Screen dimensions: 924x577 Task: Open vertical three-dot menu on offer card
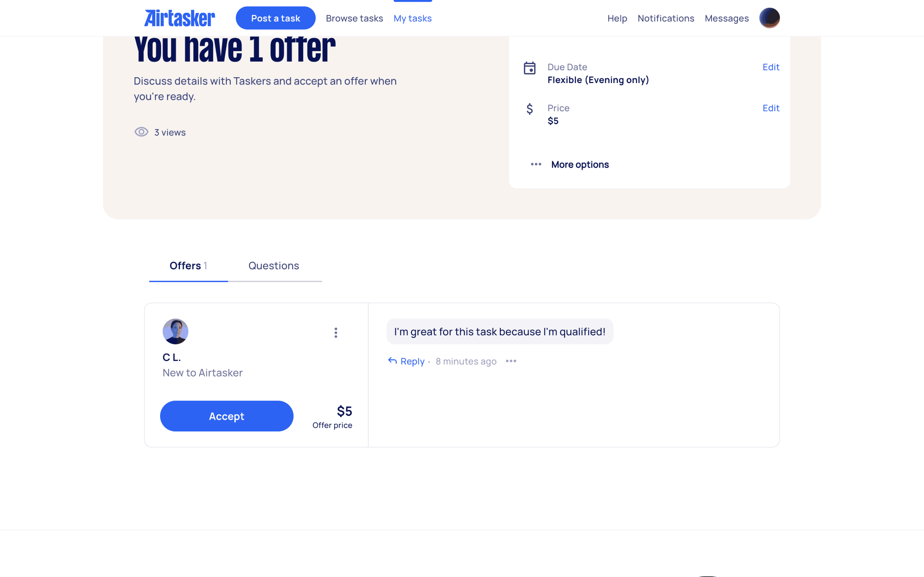click(x=335, y=333)
